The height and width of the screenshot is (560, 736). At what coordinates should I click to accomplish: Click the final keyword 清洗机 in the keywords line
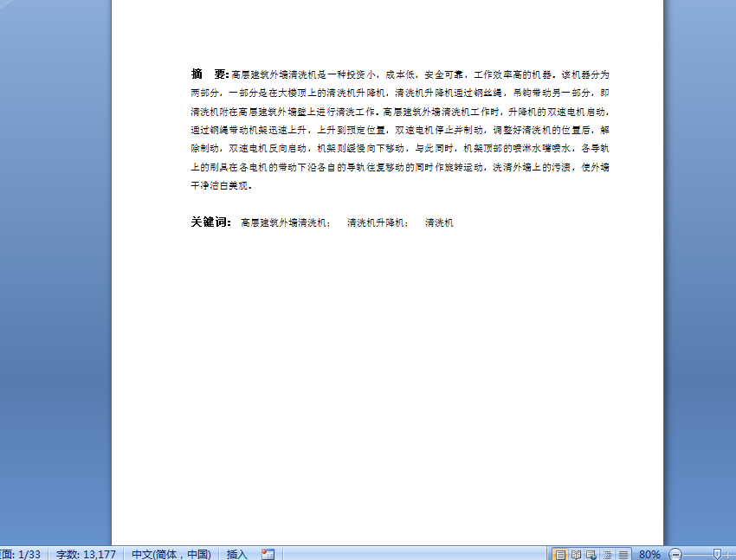(439, 222)
